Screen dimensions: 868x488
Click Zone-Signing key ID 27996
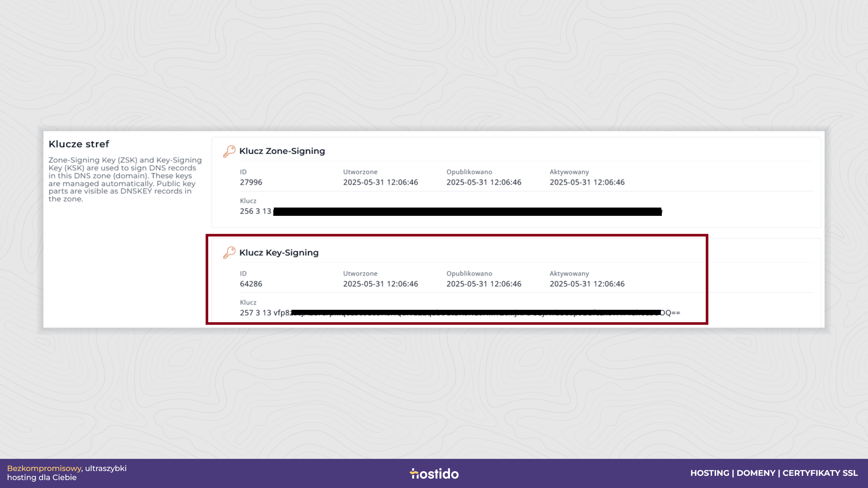[x=251, y=182]
